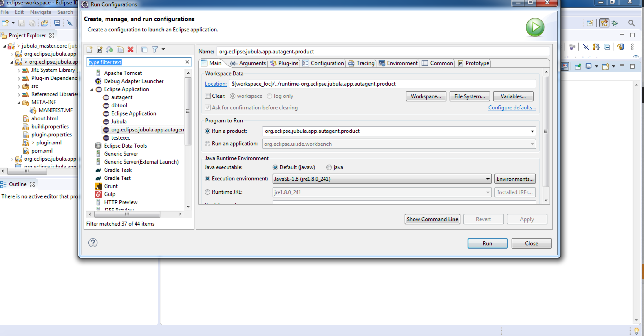The image size is (644, 336).
Task: Click the help question mark icon
Action: (x=93, y=242)
